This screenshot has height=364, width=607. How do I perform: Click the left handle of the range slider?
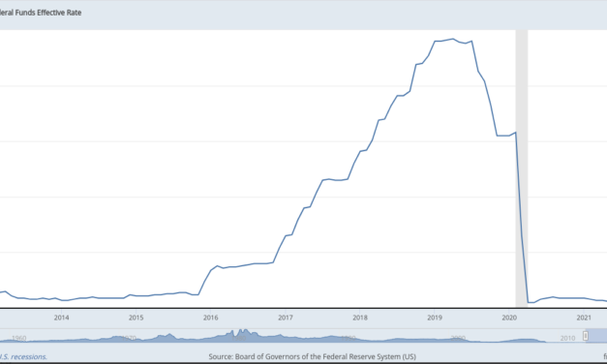586,336
